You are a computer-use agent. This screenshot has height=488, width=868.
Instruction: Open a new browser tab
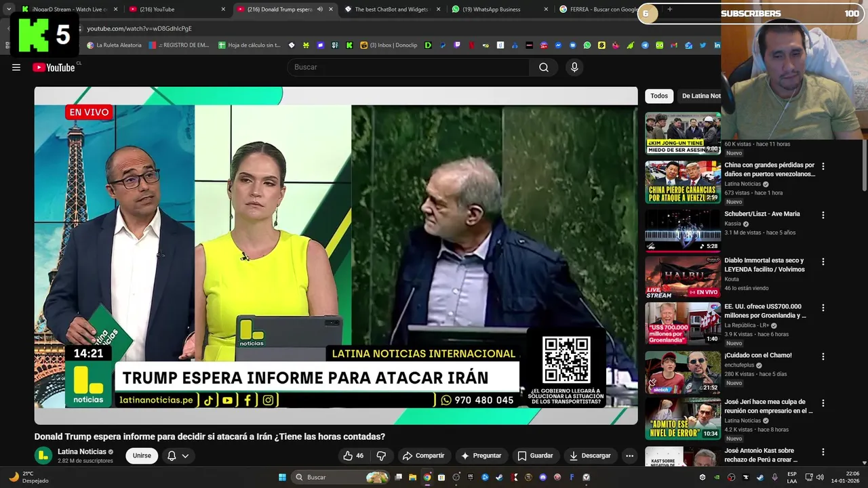pos(669,9)
